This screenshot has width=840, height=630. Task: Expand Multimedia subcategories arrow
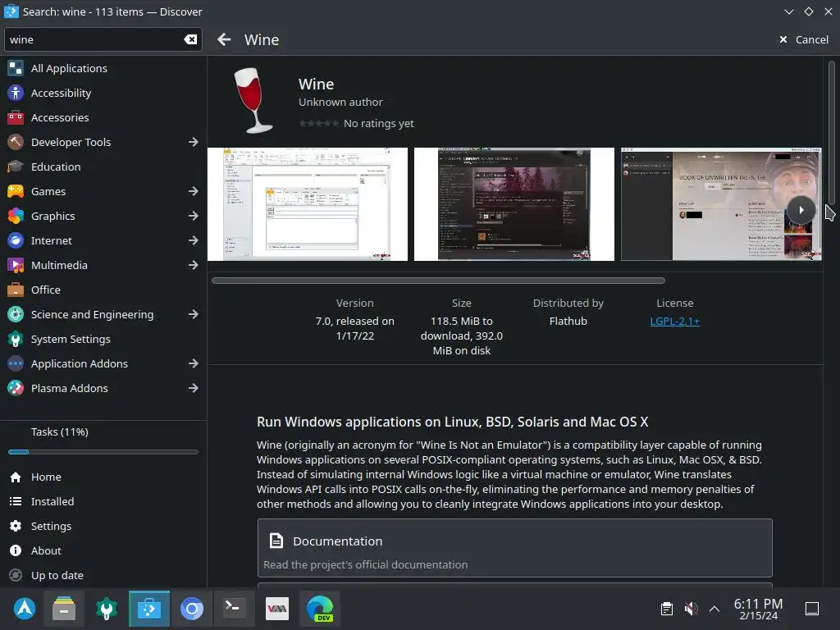click(x=194, y=265)
